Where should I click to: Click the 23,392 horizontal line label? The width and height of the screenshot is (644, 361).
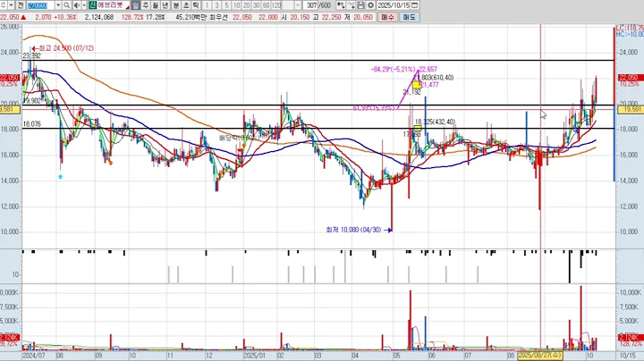click(31, 55)
